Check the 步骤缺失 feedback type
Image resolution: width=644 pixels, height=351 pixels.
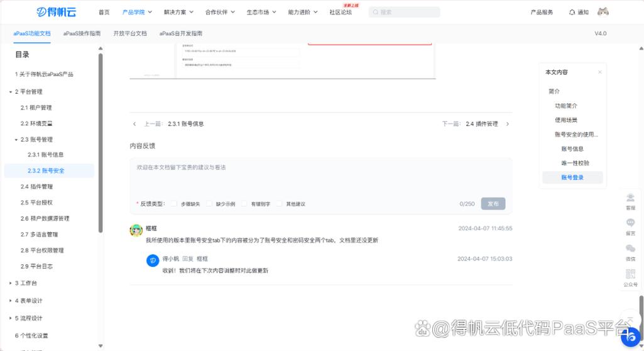pyautogui.click(x=174, y=204)
